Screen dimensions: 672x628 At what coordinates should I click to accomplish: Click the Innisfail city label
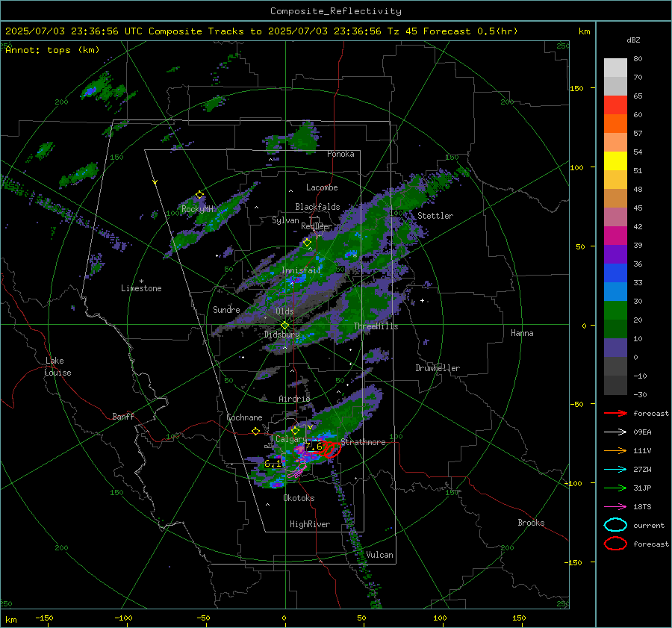point(301,270)
